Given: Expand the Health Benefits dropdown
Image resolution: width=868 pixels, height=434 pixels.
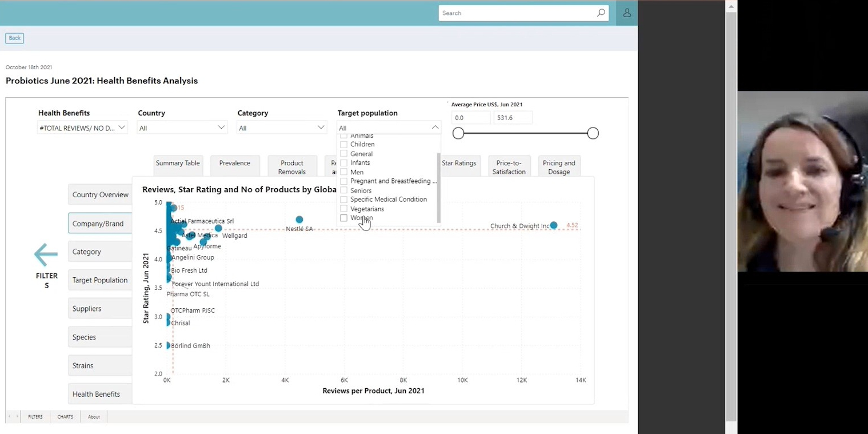Looking at the screenshot, I should pyautogui.click(x=83, y=128).
